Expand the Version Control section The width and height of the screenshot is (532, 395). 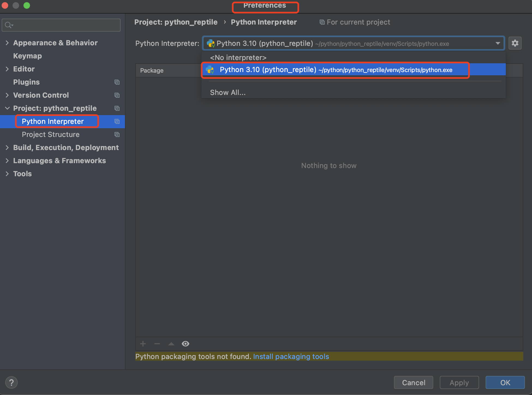coord(7,95)
